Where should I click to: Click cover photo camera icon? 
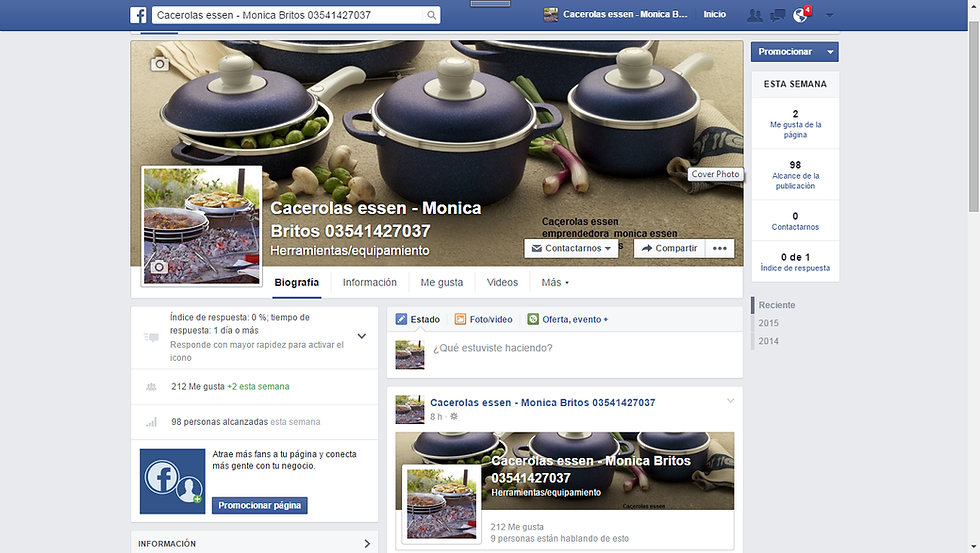coord(160,64)
